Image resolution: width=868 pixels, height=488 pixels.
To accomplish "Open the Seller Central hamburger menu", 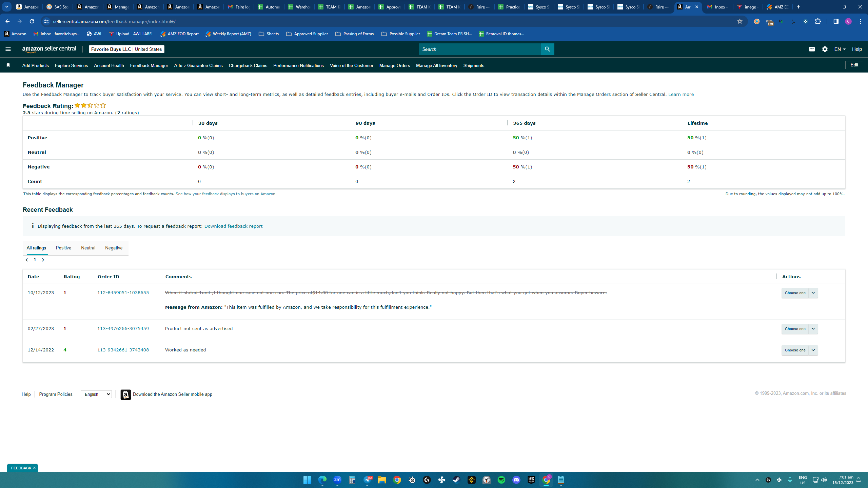I will (x=8, y=49).
